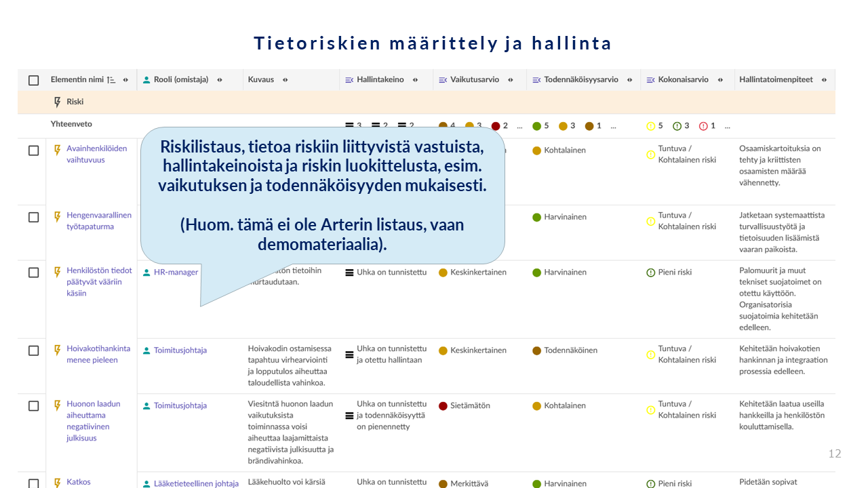Click the Hallintatoimenpiteet column header
This screenshot has width=868, height=488.
coord(776,80)
